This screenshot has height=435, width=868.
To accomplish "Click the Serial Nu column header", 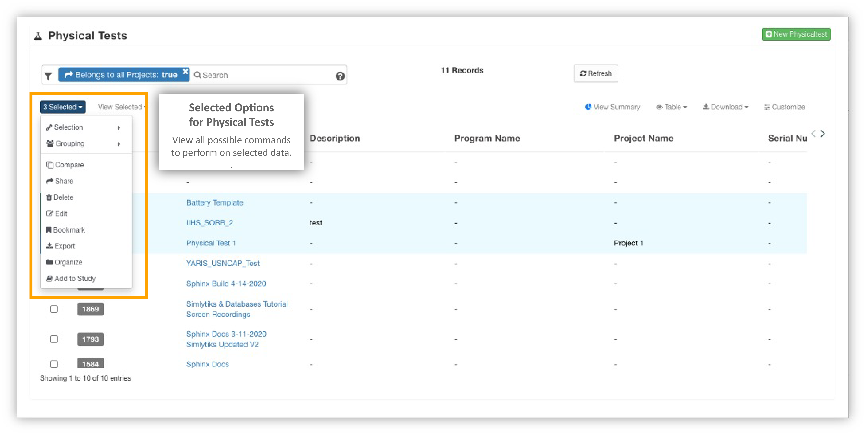I will click(787, 138).
